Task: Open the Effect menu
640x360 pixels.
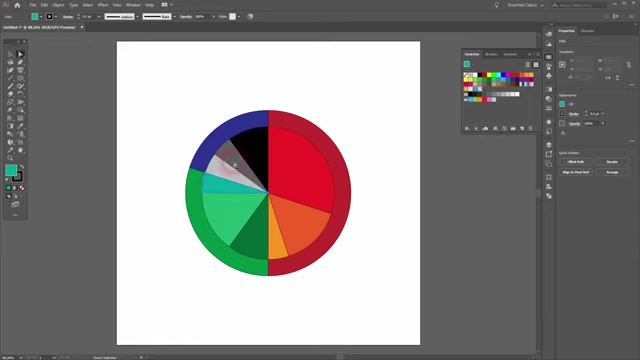Action: pos(103,5)
